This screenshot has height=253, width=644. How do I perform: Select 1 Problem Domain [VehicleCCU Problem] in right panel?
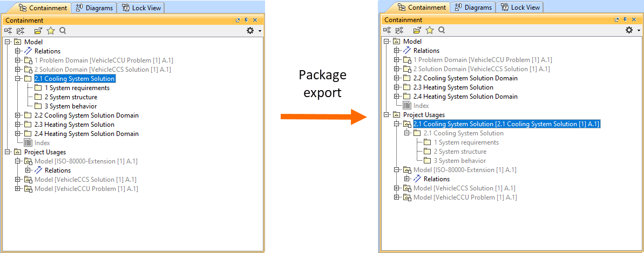[x=483, y=60]
